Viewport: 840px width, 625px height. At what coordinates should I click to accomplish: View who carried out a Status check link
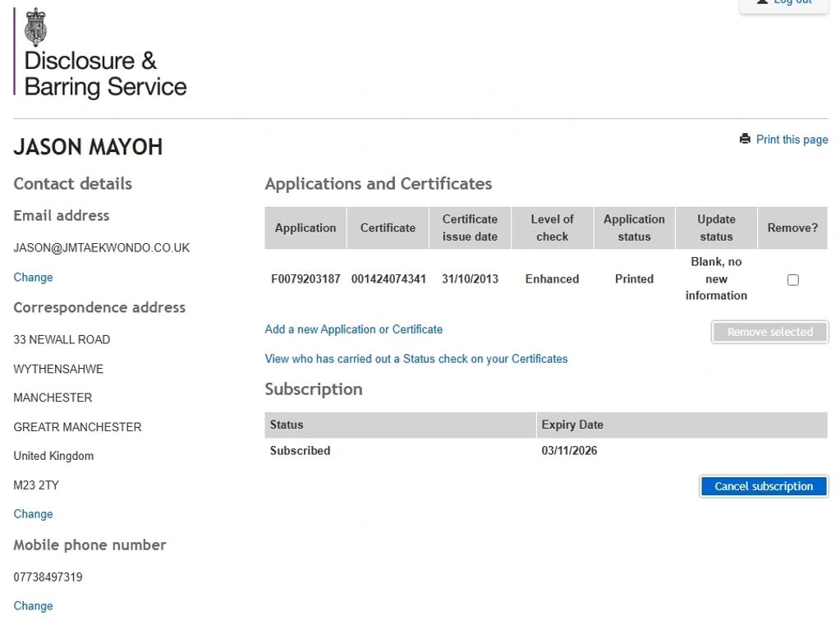pyautogui.click(x=415, y=359)
